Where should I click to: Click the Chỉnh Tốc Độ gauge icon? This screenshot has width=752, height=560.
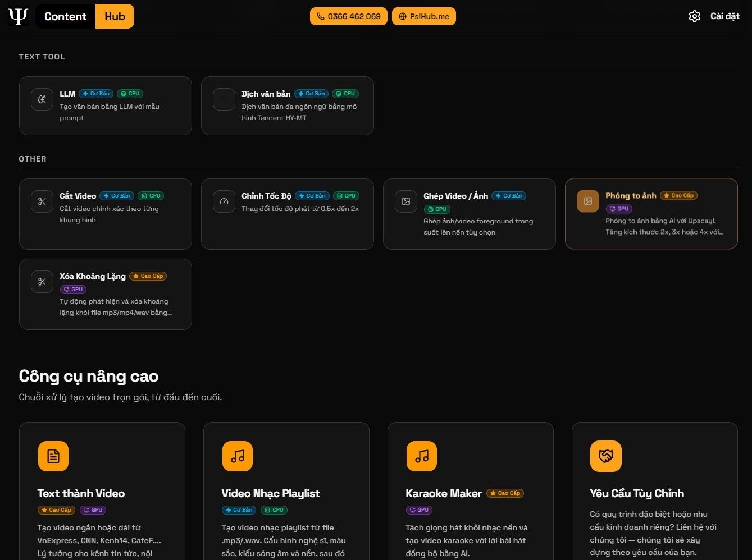coord(224,201)
